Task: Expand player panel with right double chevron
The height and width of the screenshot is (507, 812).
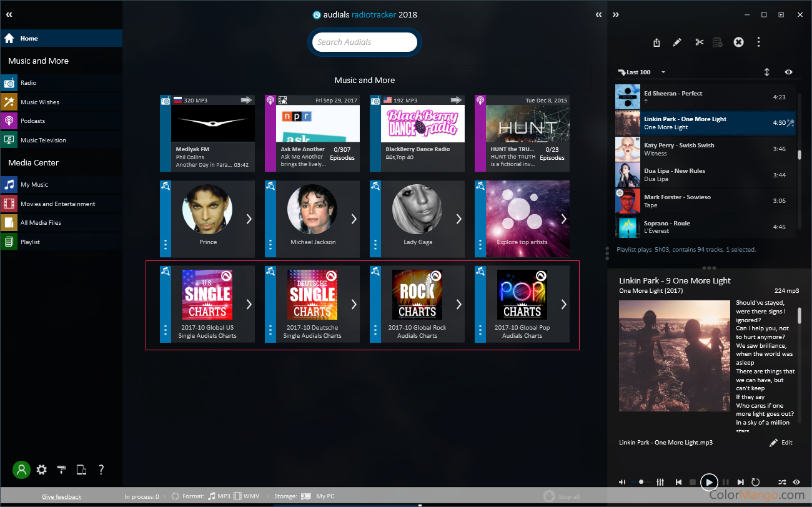Action: [x=615, y=14]
